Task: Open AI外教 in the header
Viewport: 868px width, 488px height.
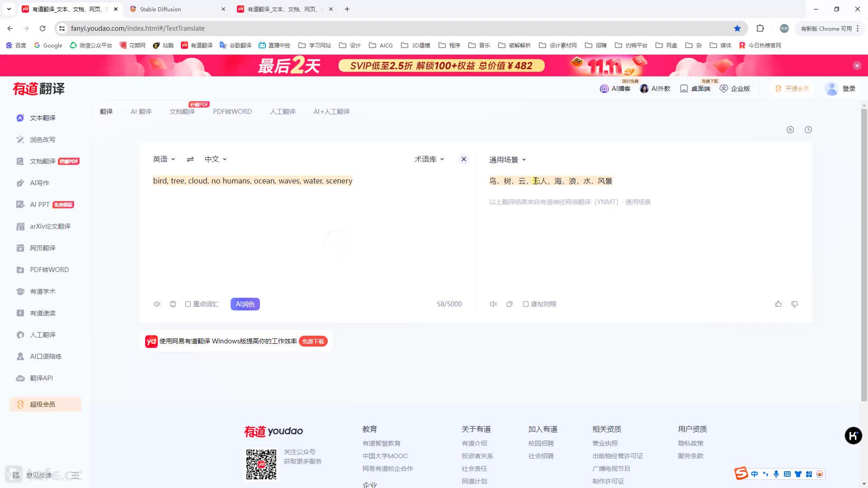Action: pos(655,89)
